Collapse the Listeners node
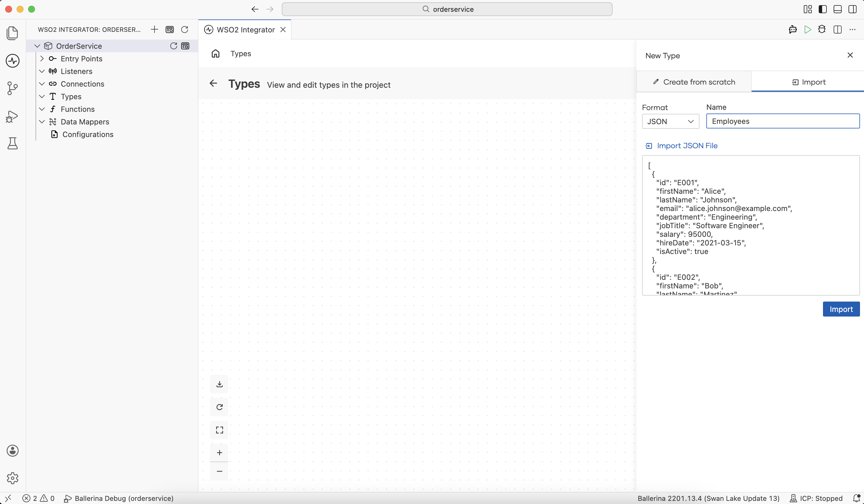 [42, 71]
